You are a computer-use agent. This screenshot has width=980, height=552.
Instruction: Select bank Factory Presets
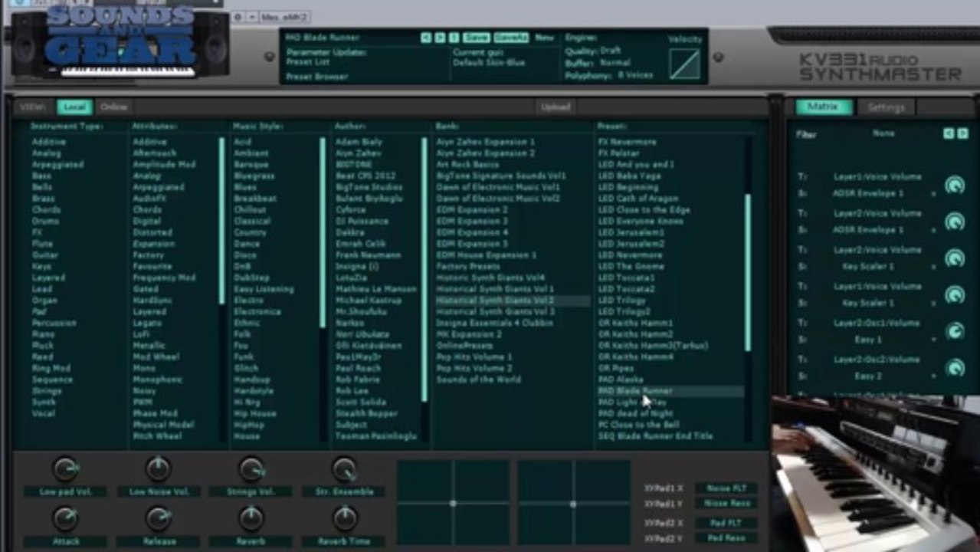468,267
